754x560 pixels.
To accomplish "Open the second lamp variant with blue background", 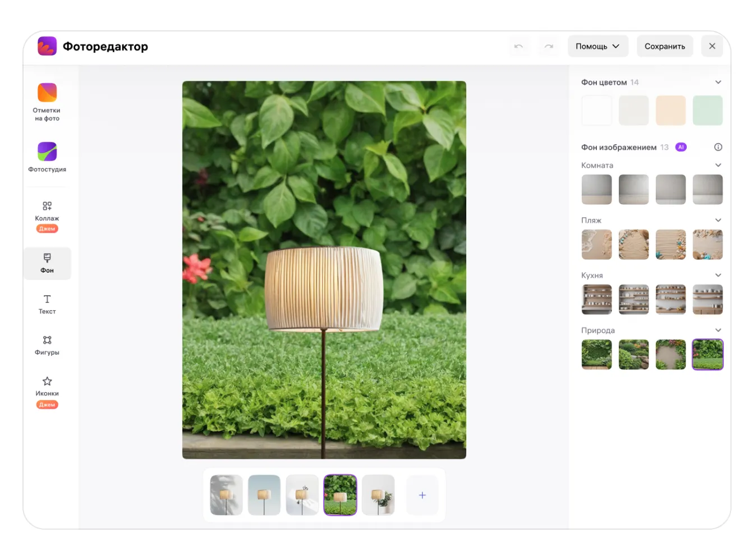I will [264, 495].
